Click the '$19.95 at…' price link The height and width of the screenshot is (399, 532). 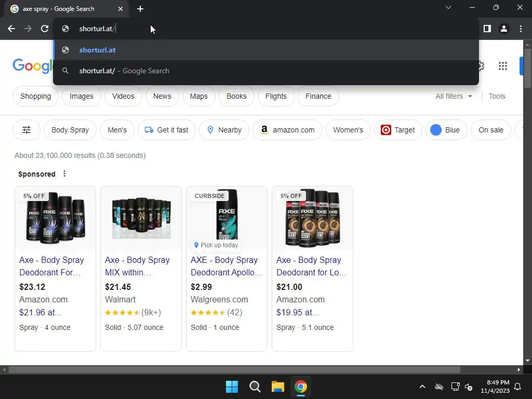click(x=298, y=312)
